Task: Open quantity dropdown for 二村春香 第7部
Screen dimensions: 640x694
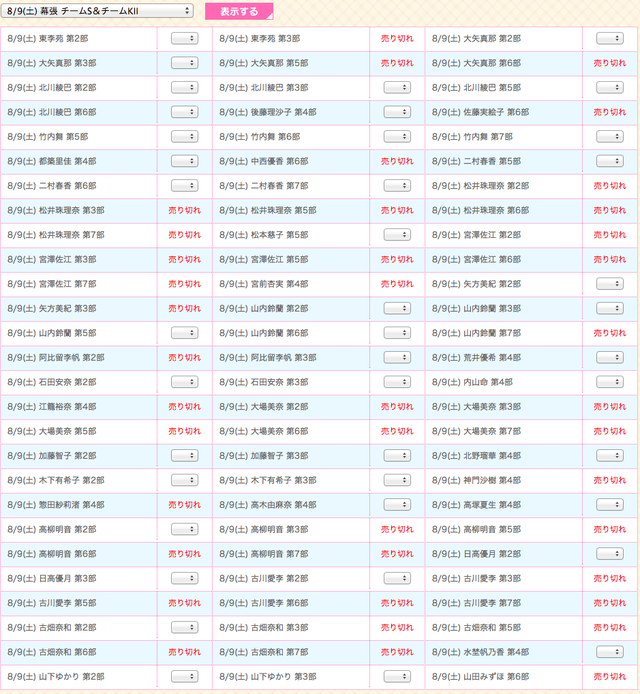Action: 397,186
